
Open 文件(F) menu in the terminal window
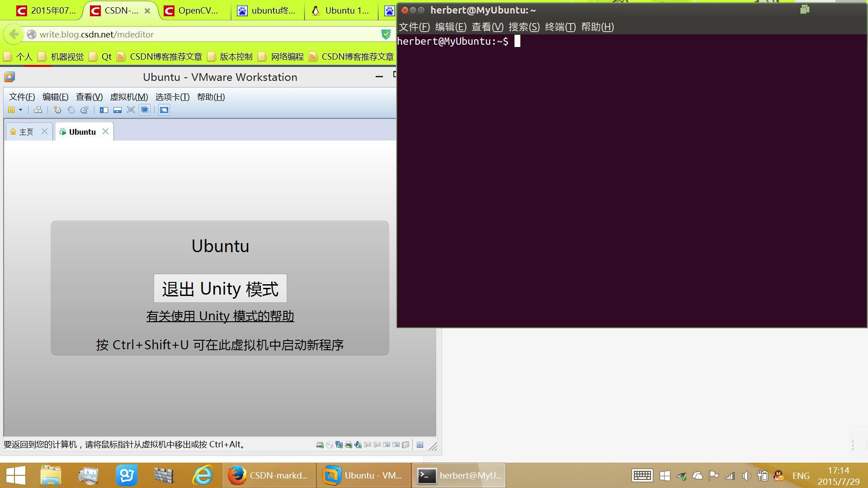(x=414, y=27)
